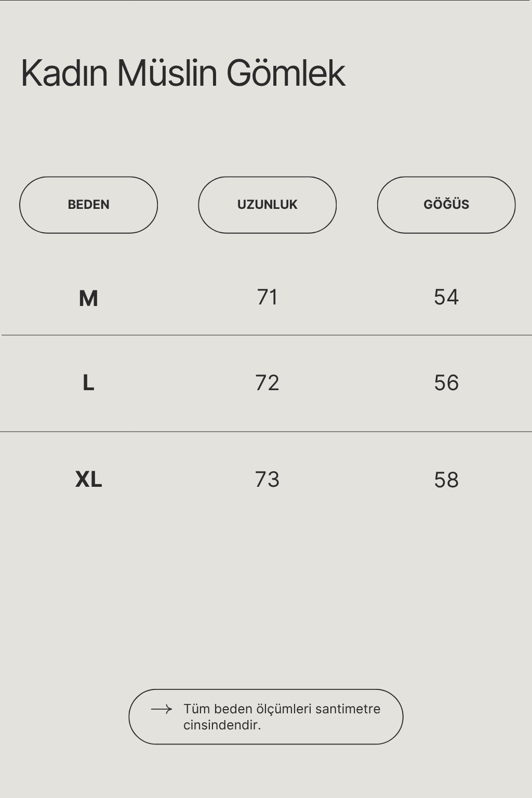Click length value 72 for size L
The image size is (532, 798).
pos(267,383)
